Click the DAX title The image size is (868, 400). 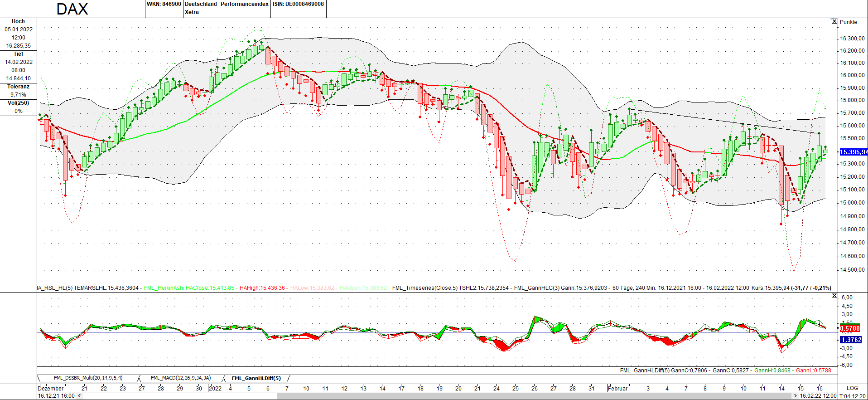pyautogui.click(x=72, y=9)
